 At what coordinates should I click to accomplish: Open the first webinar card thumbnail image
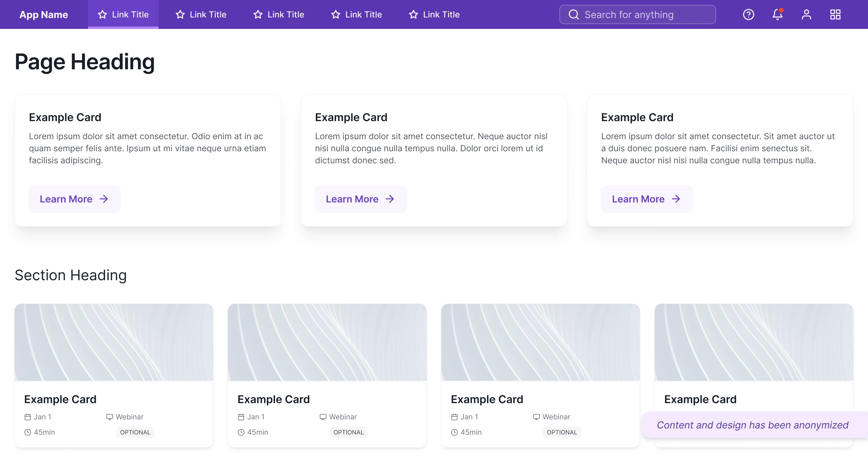click(x=114, y=342)
